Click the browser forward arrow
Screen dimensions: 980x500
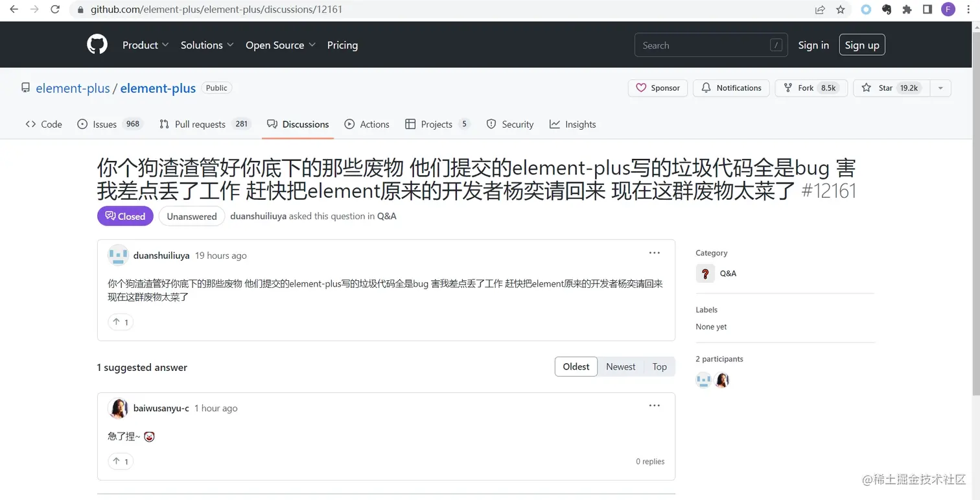(34, 10)
